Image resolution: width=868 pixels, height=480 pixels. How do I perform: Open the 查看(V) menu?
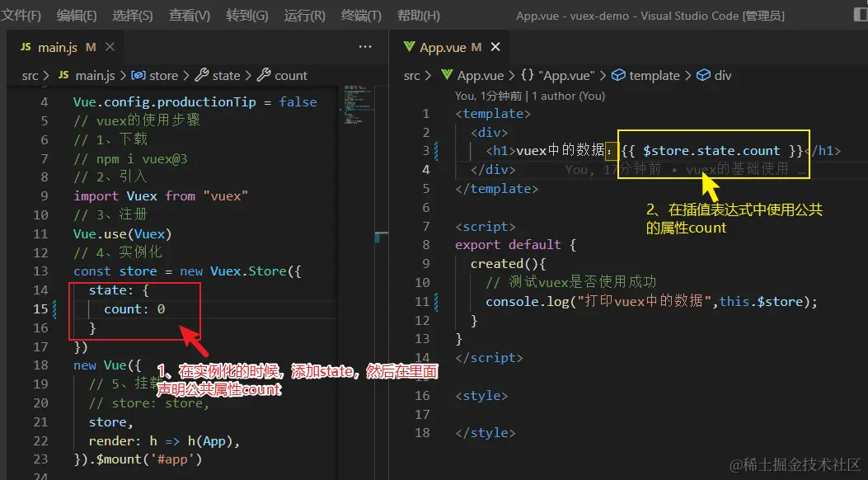pyautogui.click(x=190, y=16)
